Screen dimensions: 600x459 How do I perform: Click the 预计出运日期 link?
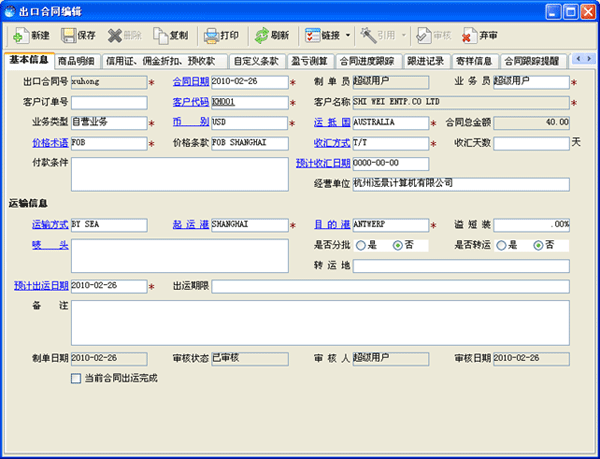[x=41, y=286]
